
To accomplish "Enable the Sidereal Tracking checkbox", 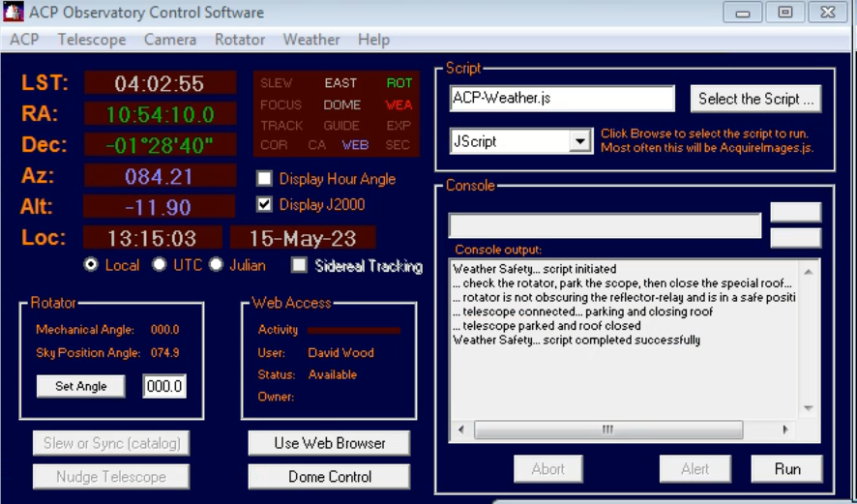I will pyautogui.click(x=299, y=265).
